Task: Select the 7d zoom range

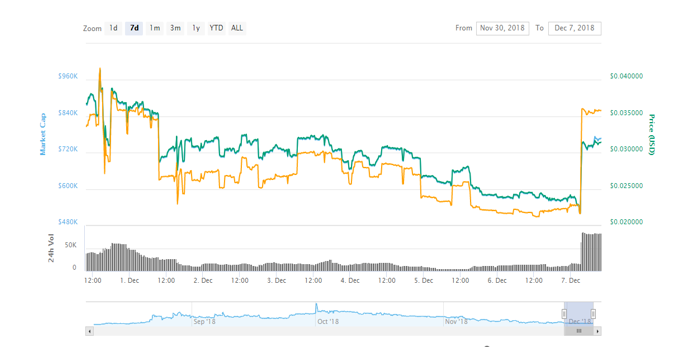Action: (134, 28)
